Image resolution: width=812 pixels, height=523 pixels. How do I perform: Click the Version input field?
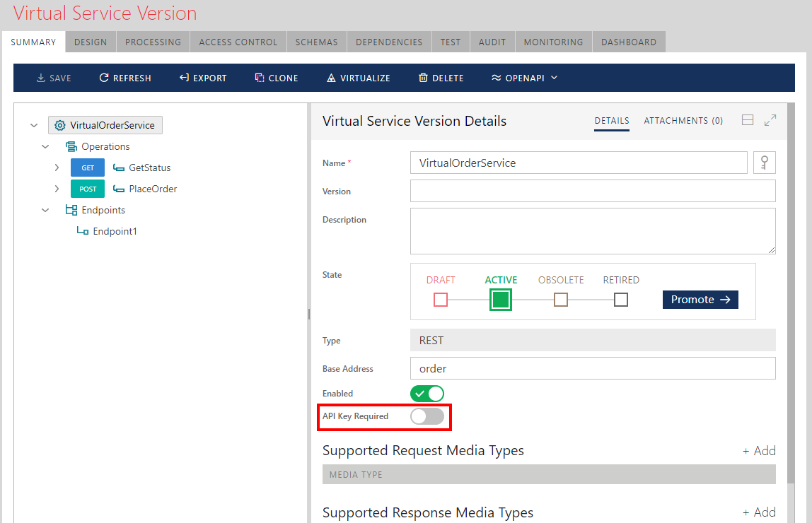click(593, 191)
